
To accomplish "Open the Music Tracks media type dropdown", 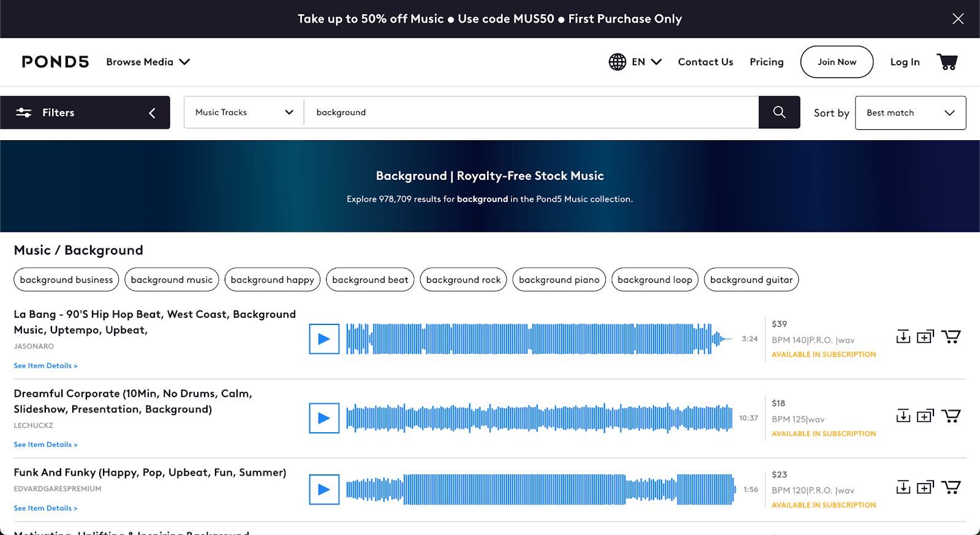I will [244, 112].
